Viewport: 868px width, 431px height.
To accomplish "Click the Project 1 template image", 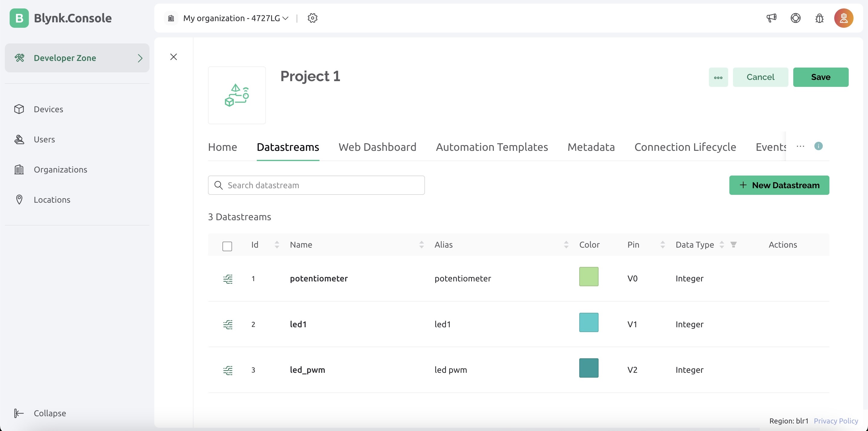I will pos(237,95).
